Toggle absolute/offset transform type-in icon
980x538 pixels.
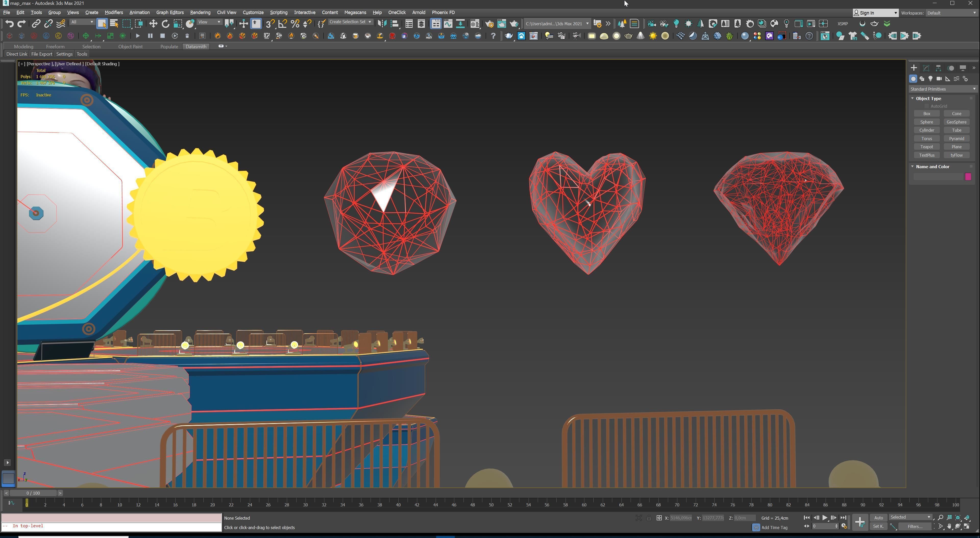coord(659,518)
